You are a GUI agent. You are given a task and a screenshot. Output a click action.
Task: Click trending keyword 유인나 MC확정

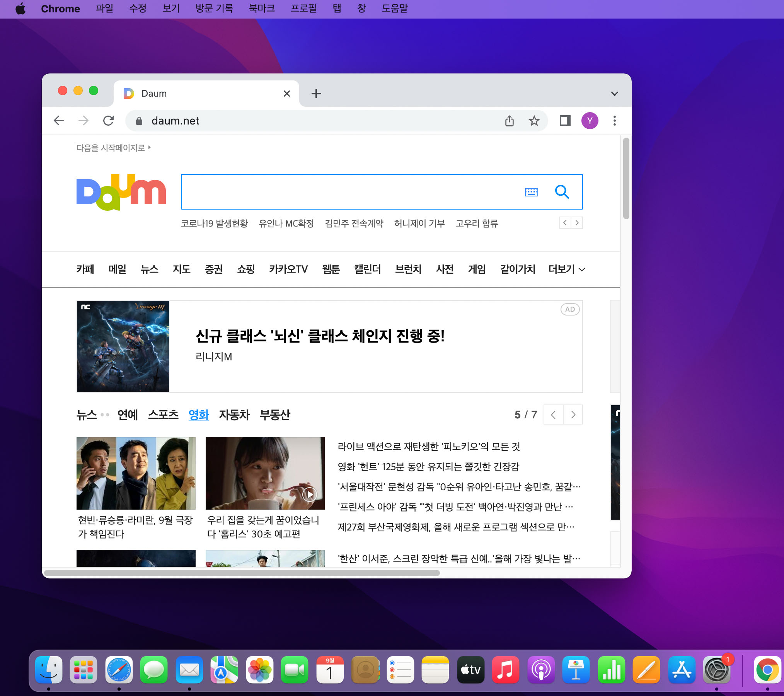point(286,223)
